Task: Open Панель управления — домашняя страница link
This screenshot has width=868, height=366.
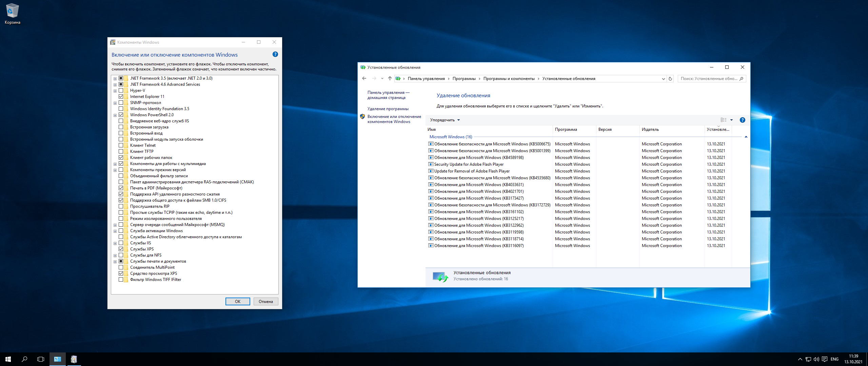Action: click(388, 95)
